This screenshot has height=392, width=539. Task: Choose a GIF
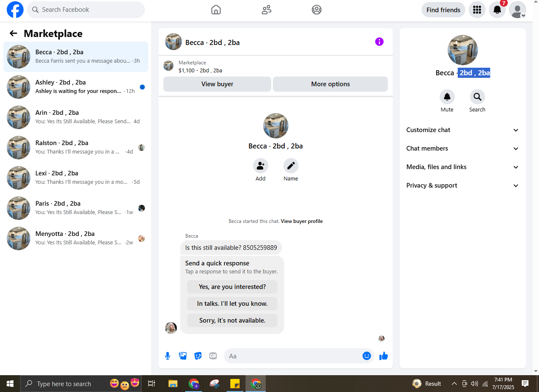click(213, 356)
